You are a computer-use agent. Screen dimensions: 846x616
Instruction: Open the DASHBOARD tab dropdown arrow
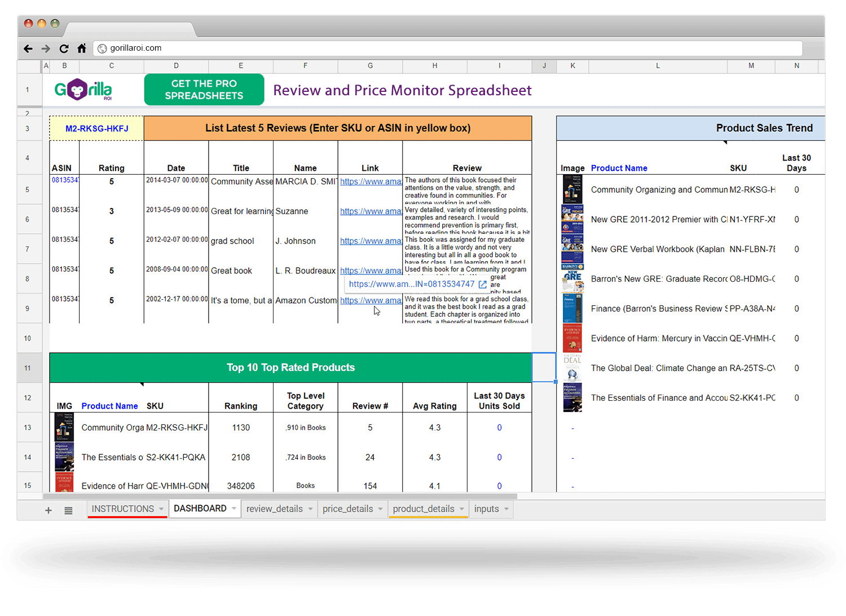[x=235, y=508]
